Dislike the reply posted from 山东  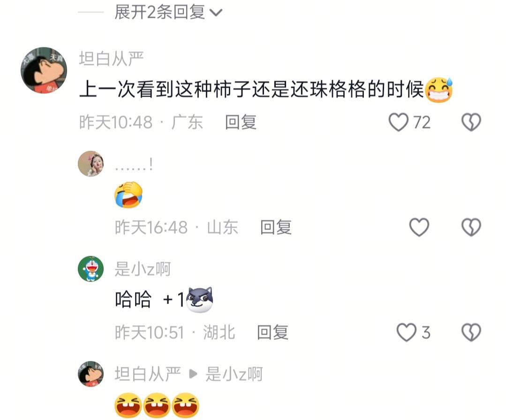471,227
